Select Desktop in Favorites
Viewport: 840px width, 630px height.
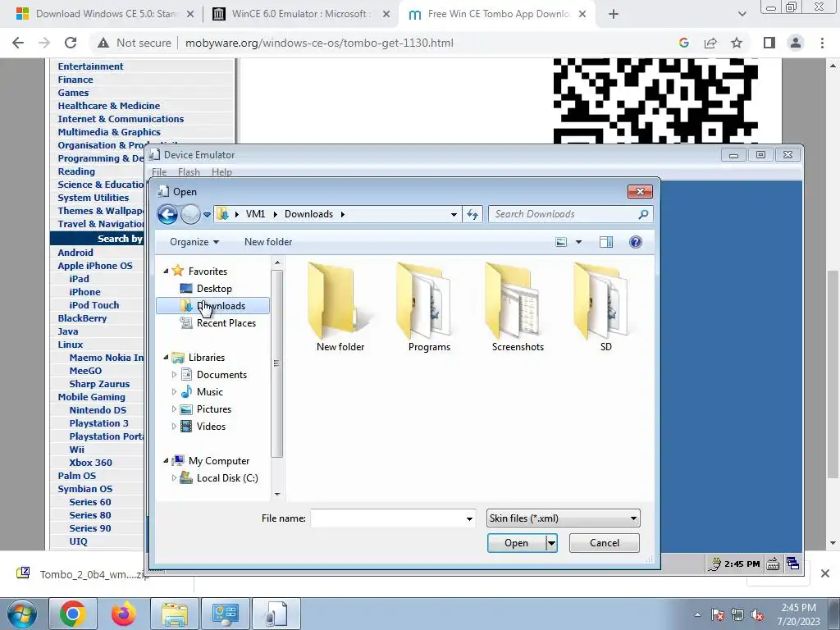(214, 289)
